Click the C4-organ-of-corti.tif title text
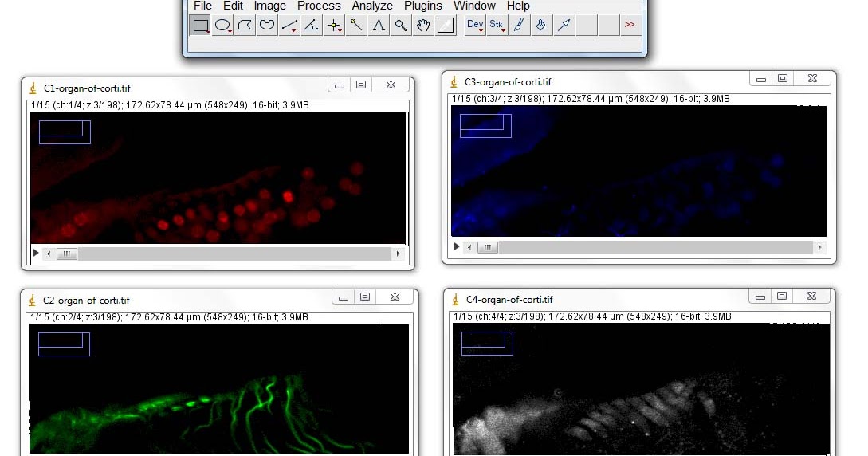Image resolution: width=868 pixels, height=456 pixels. coord(509,300)
